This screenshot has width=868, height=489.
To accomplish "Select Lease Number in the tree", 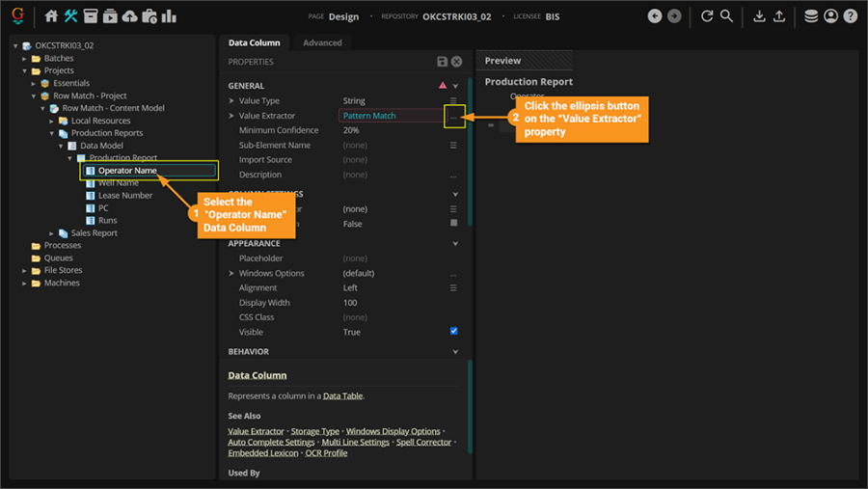I will 124,196.
